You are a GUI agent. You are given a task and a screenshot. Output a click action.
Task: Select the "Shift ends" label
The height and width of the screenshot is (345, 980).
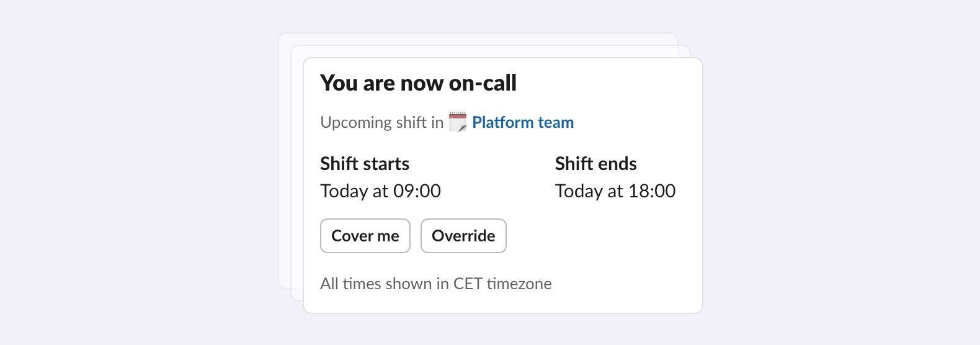595,164
